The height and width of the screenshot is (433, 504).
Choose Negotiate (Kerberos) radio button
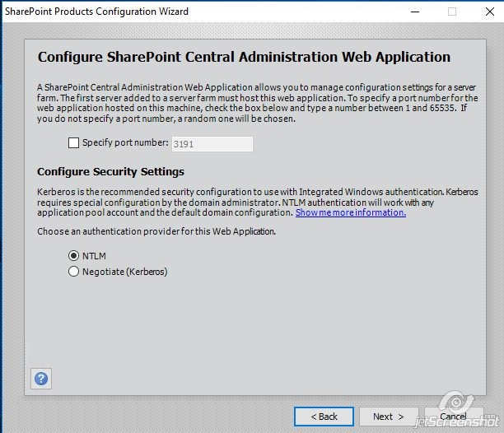(x=73, y=272)
